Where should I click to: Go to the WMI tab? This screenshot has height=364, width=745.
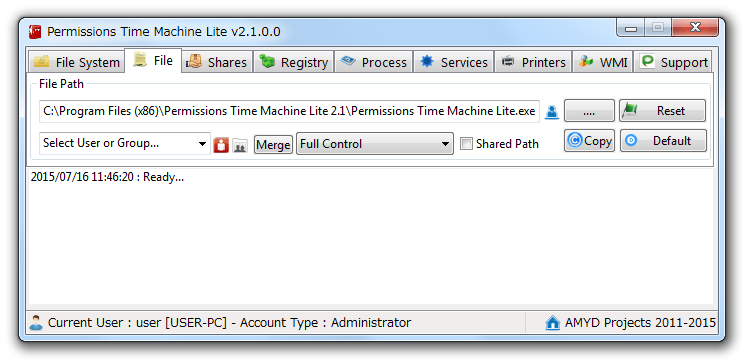(x=603, y=62)
